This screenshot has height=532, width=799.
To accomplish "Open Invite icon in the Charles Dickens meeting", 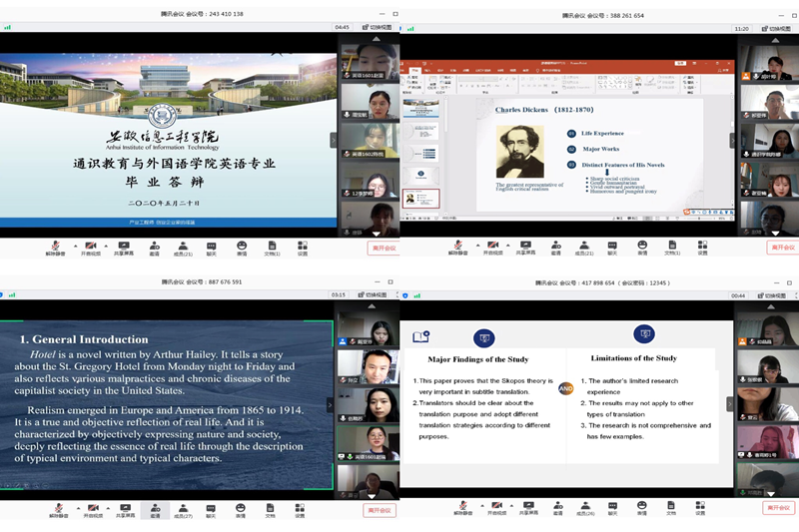I will [554, 246].
